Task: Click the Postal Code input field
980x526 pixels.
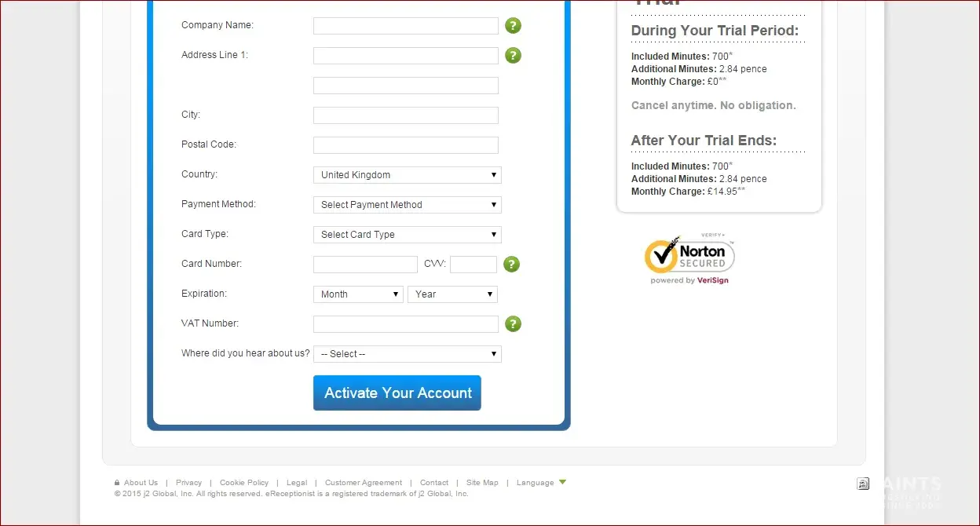Action: point(406,145)
